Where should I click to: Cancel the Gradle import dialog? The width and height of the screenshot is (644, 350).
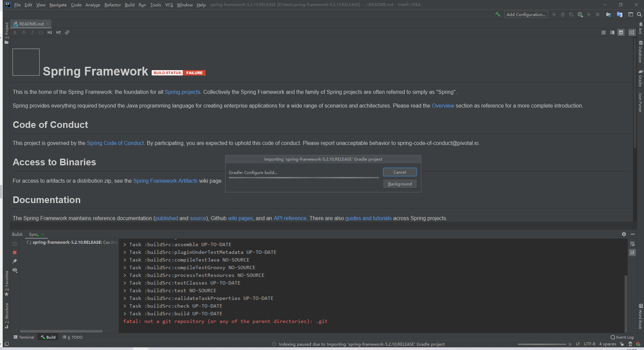coord(400,172)
